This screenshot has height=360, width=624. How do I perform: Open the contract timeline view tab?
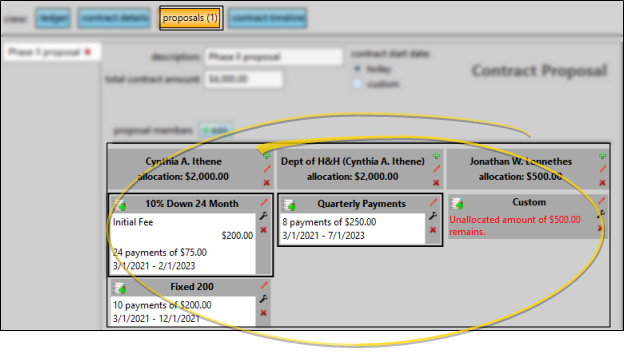pos(267,18)
